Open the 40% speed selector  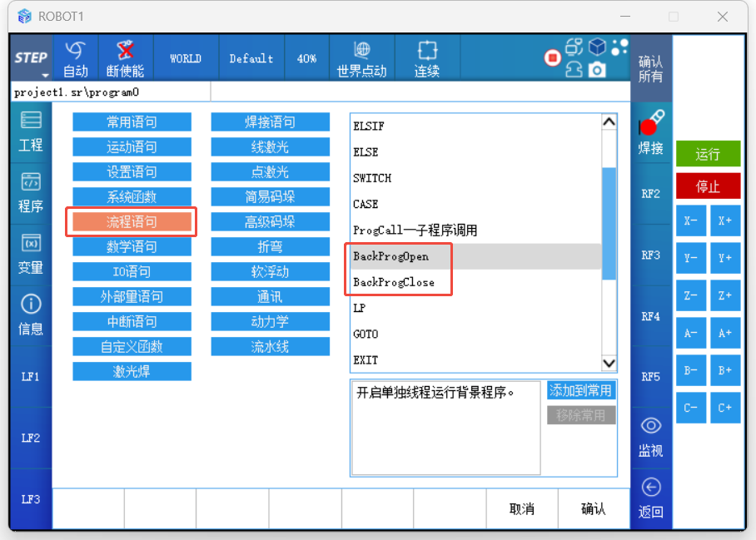(x=306, y=58)
